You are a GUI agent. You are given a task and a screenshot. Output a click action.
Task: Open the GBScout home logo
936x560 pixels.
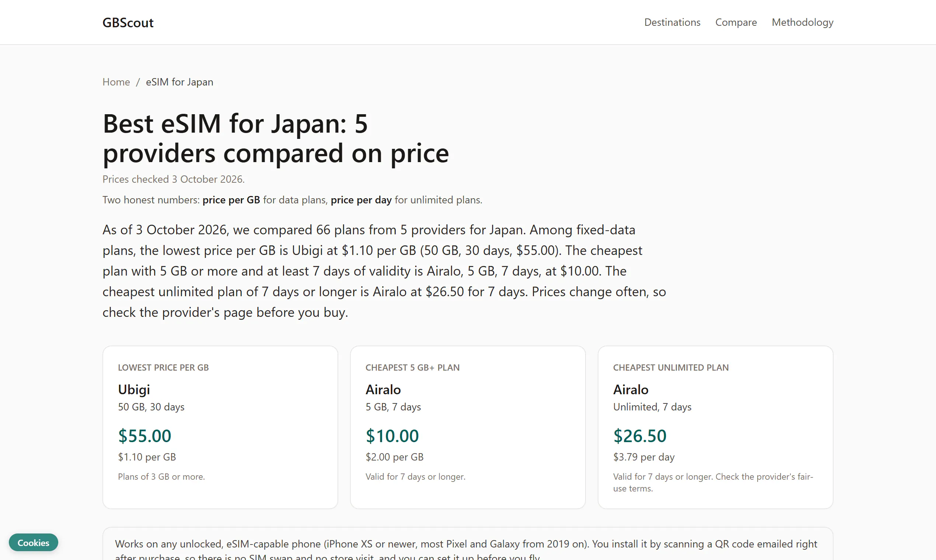128,22
